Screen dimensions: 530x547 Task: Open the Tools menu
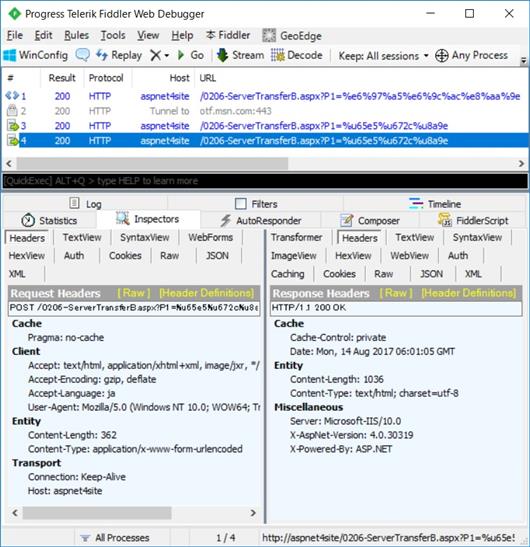(x=113, y=35)
